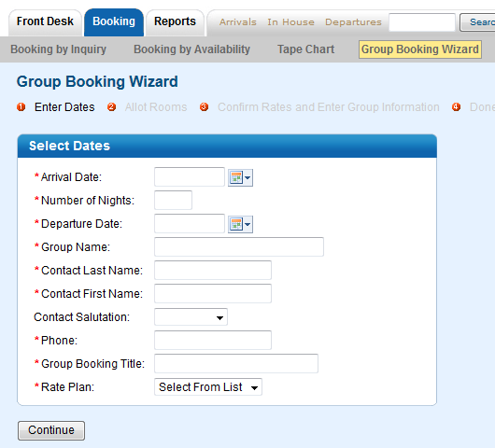Open the Tape Chart submenu

tap(306, 49)
